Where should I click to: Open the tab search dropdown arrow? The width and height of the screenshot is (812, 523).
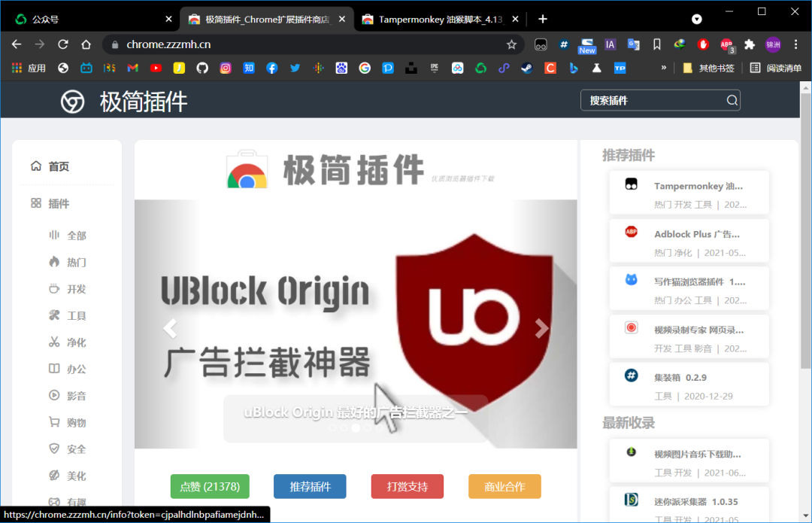tap(696, 19)
